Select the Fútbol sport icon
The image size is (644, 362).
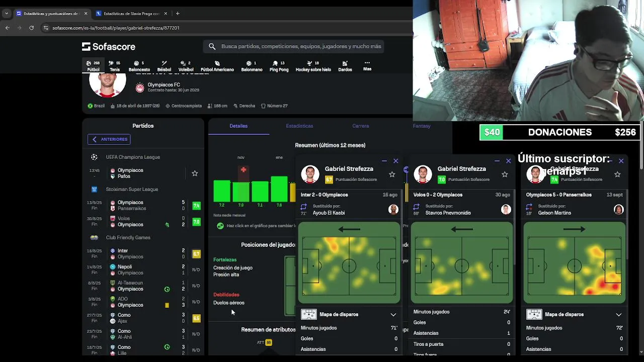coord(93,66)
